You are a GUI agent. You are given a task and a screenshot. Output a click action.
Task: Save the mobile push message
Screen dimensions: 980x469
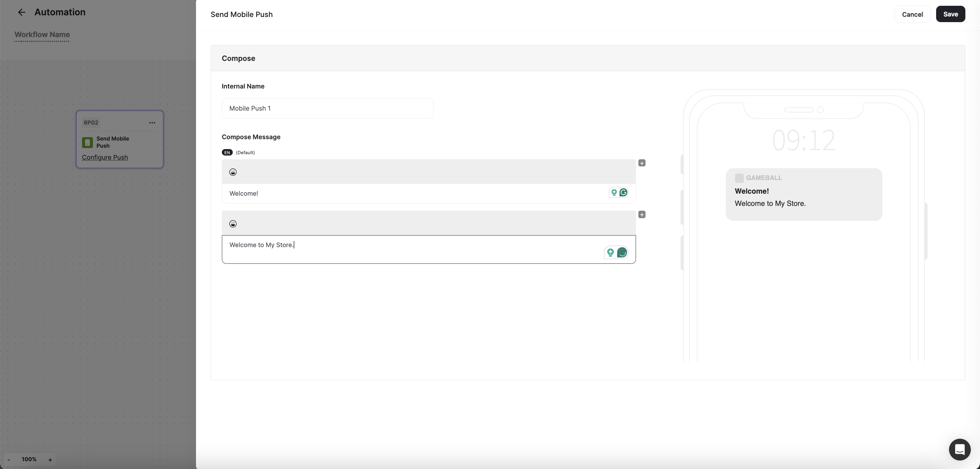click(951, 14)
